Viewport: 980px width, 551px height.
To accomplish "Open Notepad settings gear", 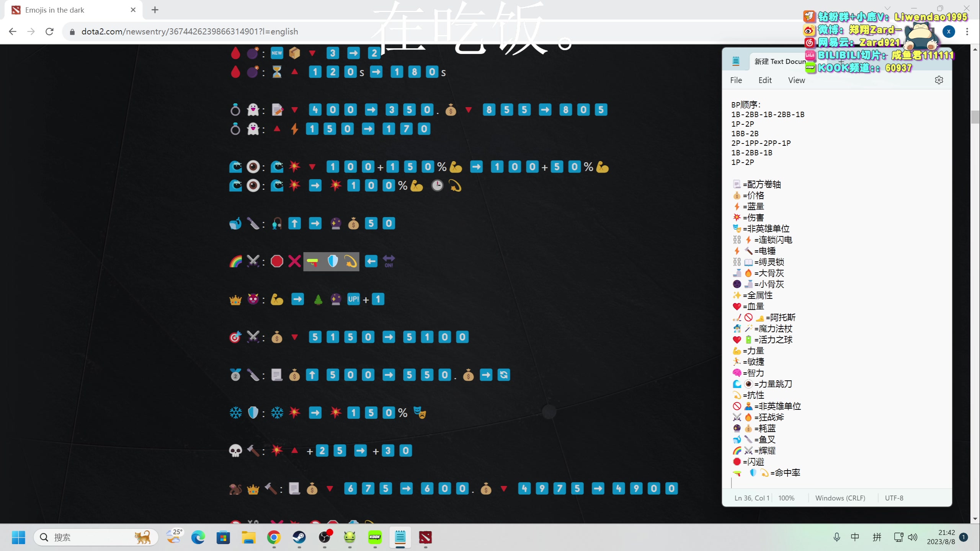I will (939, 80).
